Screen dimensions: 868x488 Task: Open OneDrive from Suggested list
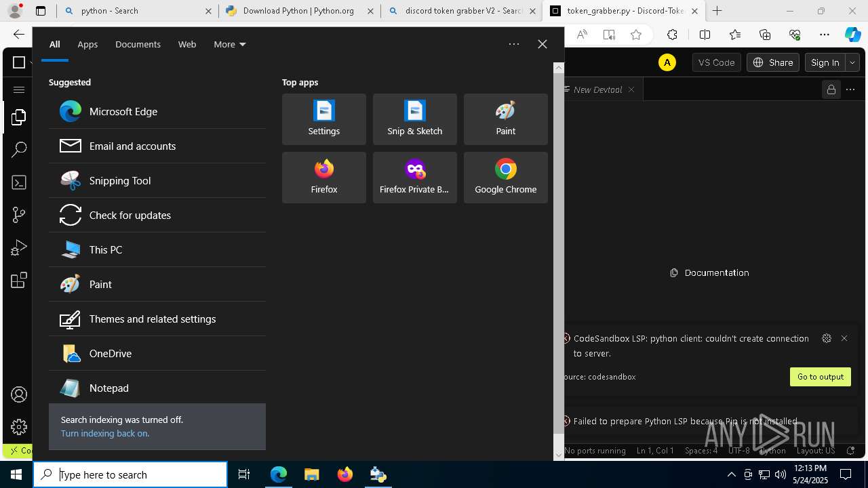point(157,353)
